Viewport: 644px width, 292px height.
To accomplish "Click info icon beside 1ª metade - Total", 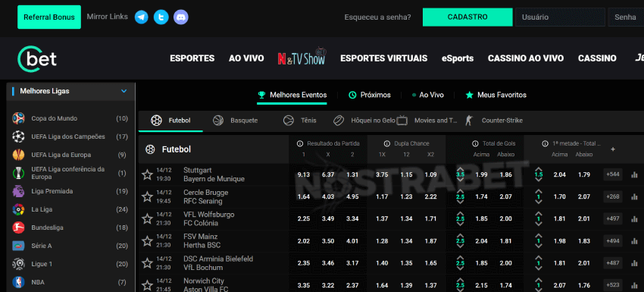I will (x=545, y=143).
